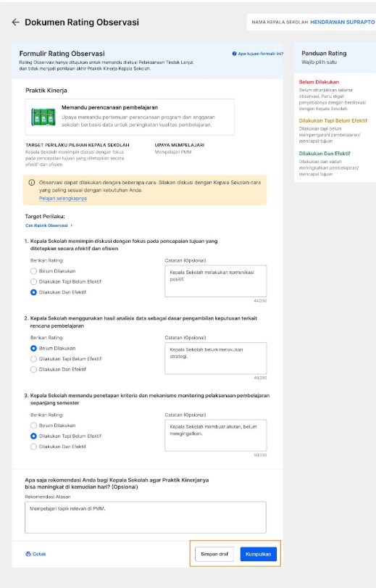The height and width of the screenshot is (588, 376).
Task: Click the question mark help icon
Action: pos(234,54)
